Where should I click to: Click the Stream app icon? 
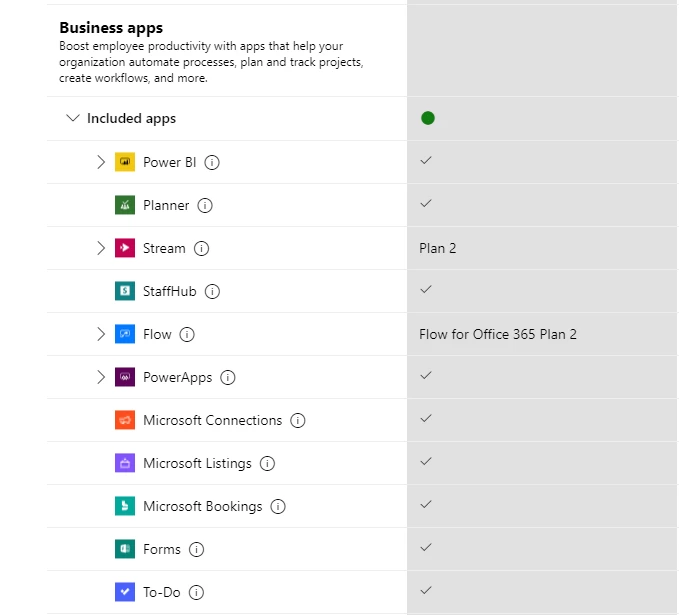coord(125,248)
